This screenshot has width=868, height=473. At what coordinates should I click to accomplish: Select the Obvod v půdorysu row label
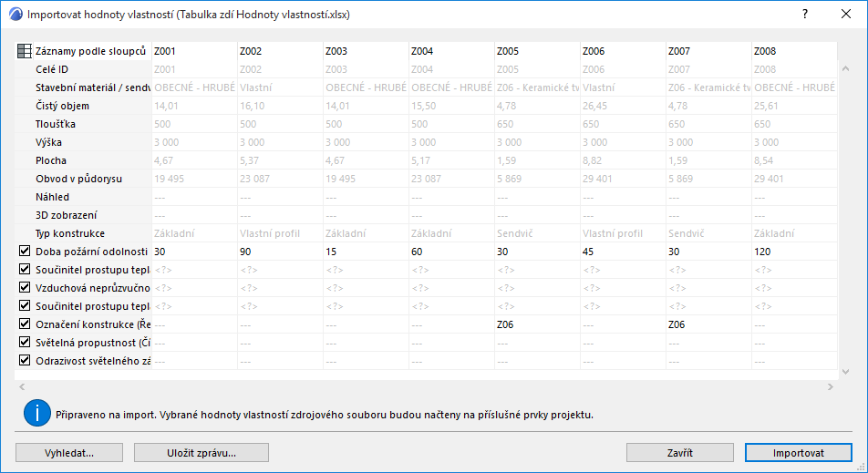click(x=78, y=179)
